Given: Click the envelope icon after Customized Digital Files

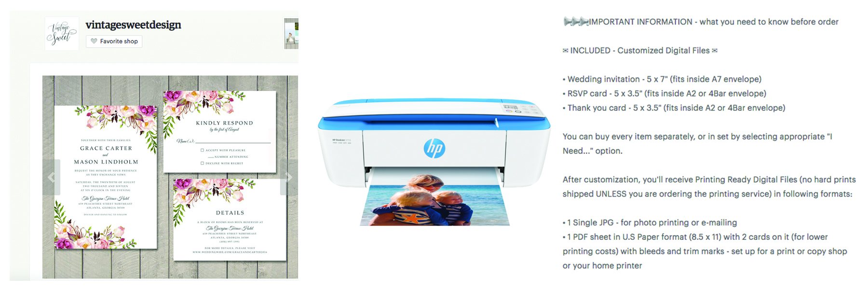Looking at the screenshot, I should (715, 51).
